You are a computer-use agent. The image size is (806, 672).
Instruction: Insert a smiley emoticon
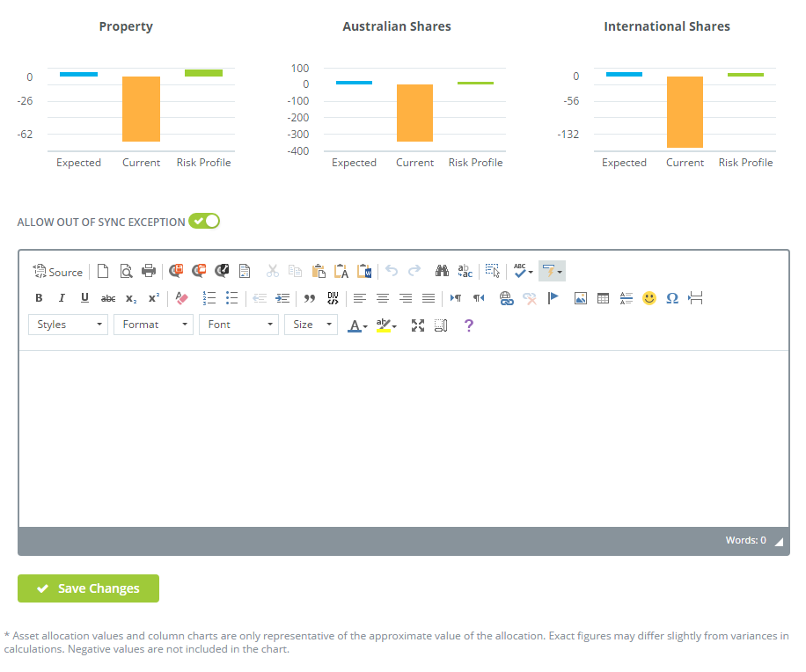[649, 298]
